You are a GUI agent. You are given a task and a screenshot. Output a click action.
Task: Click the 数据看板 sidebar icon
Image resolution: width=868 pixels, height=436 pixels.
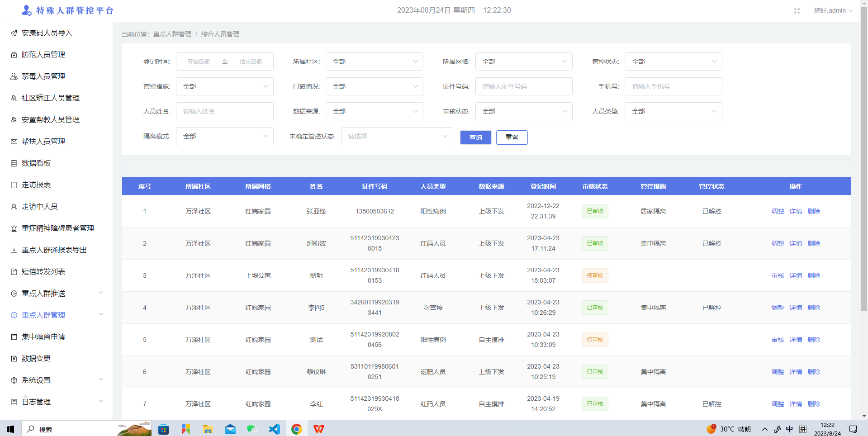click(x=14, y=163)
